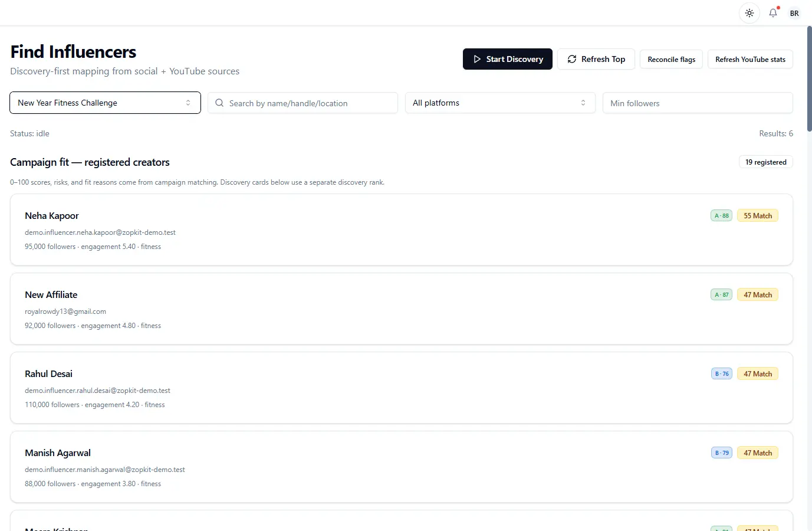Click the Status: idle text
The width and height of the screenshot is (812, 531).
point(29,134)
